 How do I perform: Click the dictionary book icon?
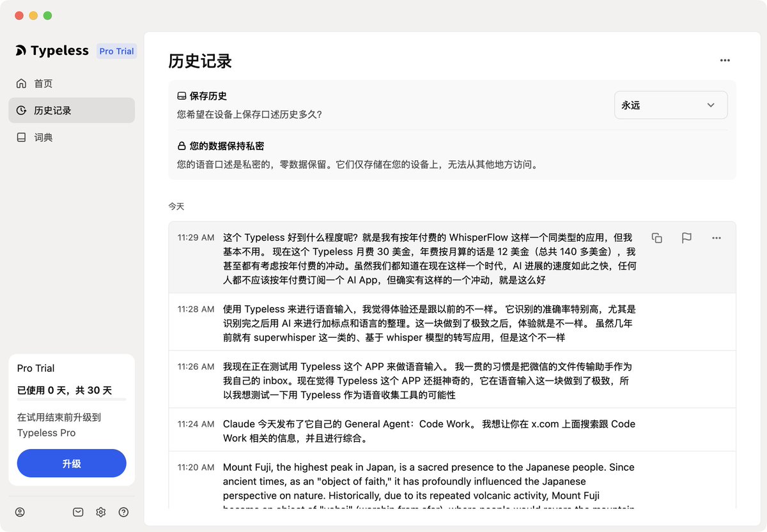pos(21,137)
